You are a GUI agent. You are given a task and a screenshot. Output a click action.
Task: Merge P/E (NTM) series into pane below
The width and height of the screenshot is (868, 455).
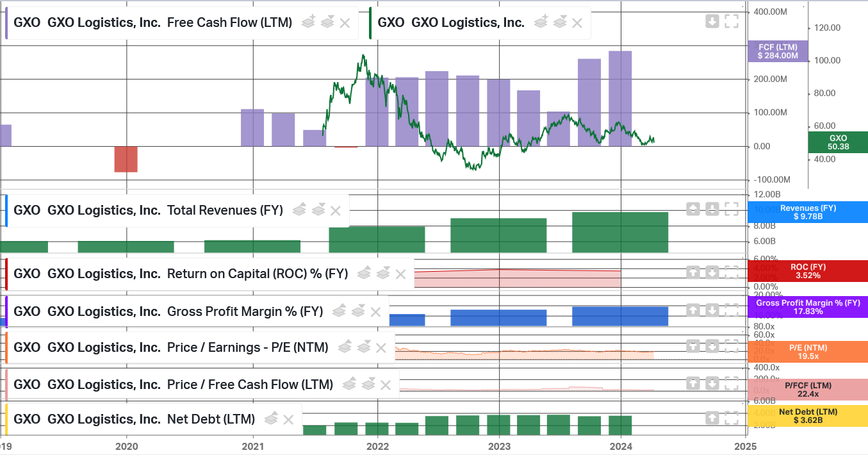click(x=364, y=347)
